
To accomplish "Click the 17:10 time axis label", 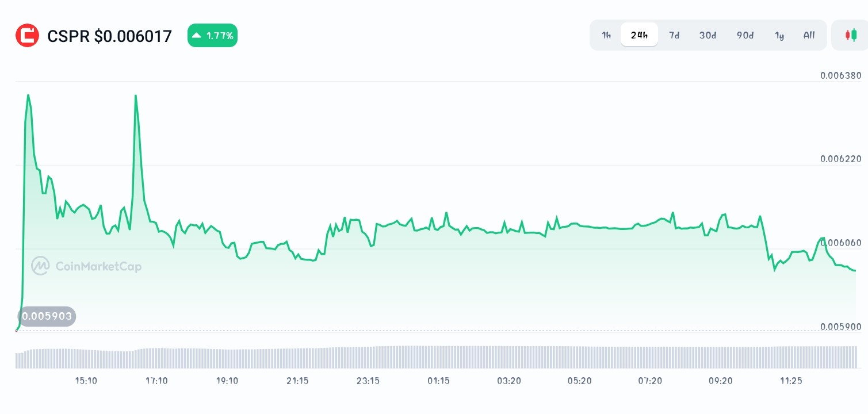I will coord(156,381).
